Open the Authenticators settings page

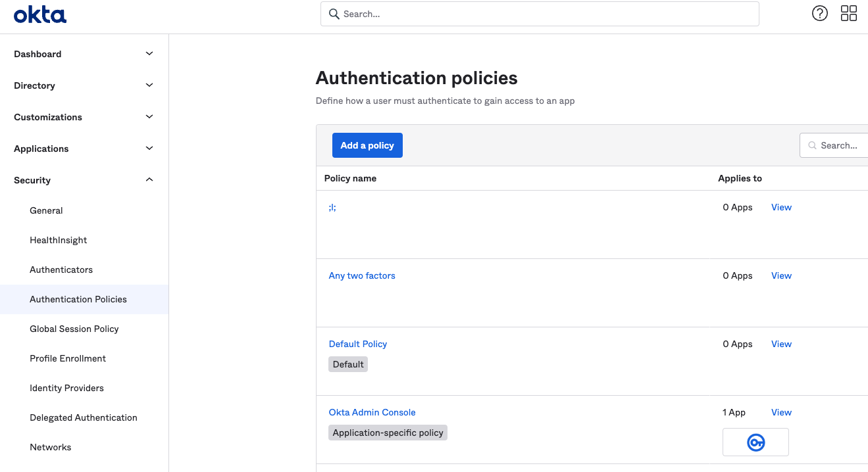pyautogui.click(x=61, y=270)
